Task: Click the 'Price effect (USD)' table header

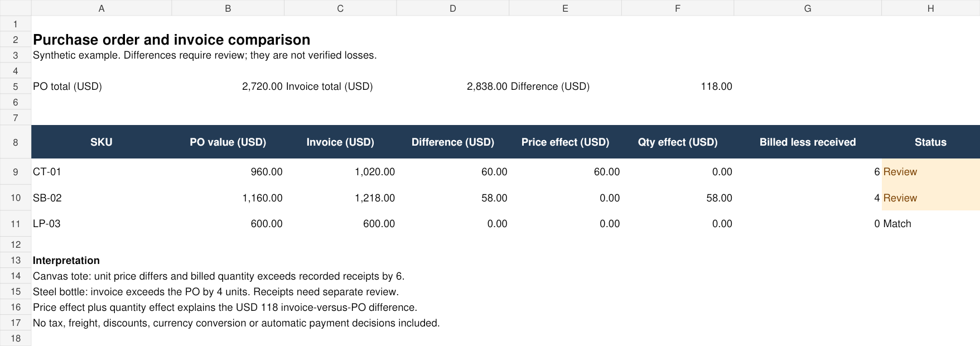Action: pos(565,142)
